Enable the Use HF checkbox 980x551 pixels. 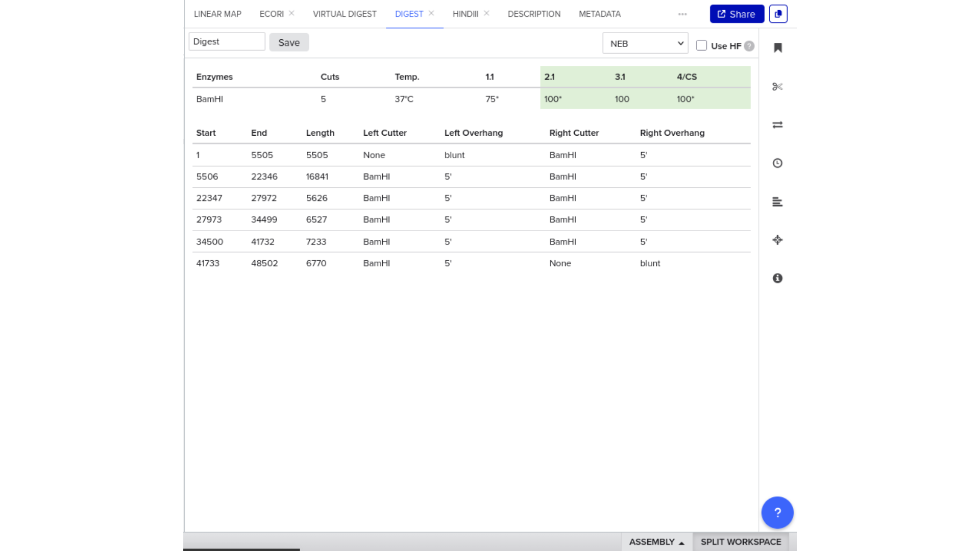point(701,45)
